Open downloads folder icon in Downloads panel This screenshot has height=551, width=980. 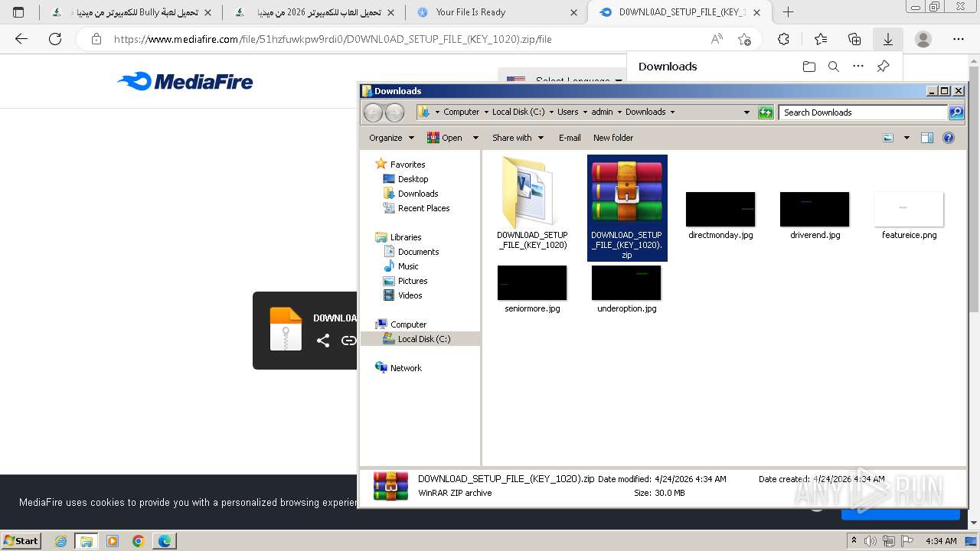click(x=809, y=67)
